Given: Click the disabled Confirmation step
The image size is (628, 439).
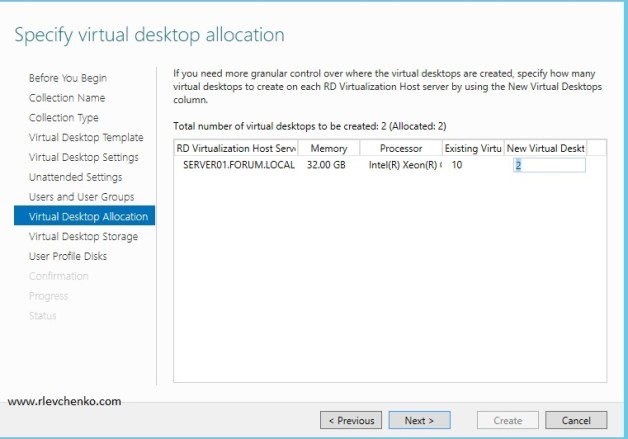Looking at the screenshot, I should click(x=58, y=276).
